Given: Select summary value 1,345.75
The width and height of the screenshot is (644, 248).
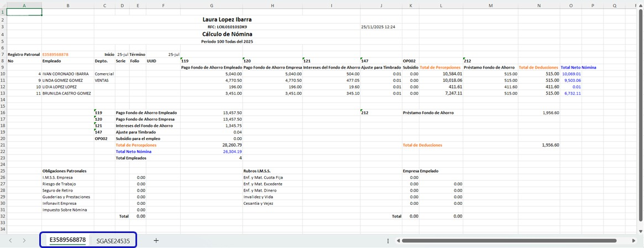Looking at the screenshot, I should pos(233,126).
